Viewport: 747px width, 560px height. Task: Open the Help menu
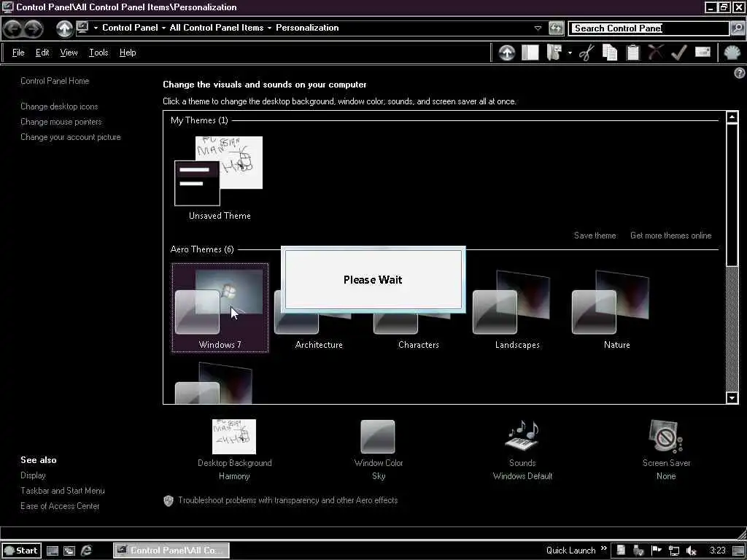[x=128, y=52]
